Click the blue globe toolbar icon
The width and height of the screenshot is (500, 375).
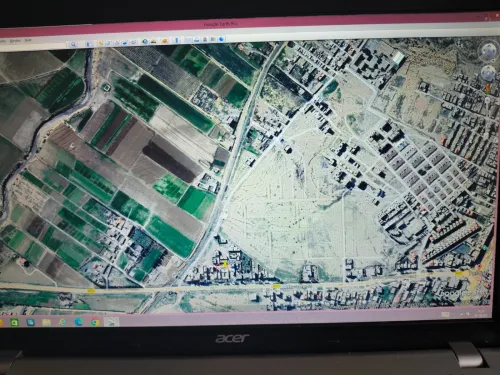[x=221, y=39]
